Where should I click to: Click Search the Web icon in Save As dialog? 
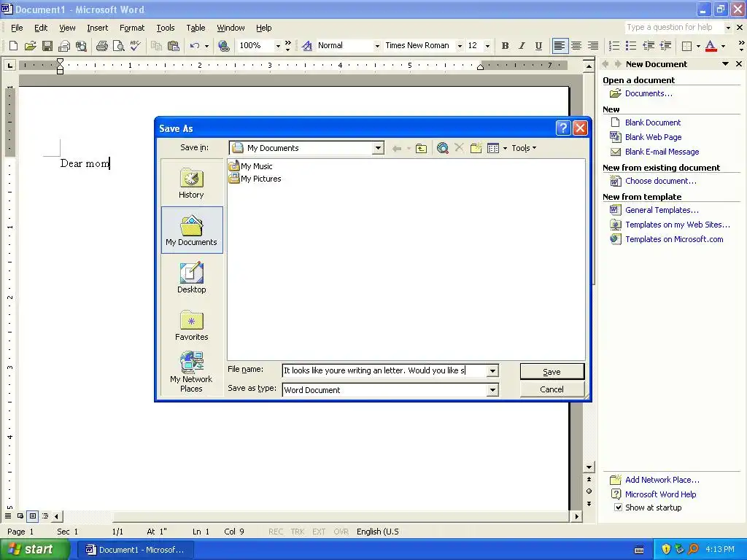click(443, 148)
